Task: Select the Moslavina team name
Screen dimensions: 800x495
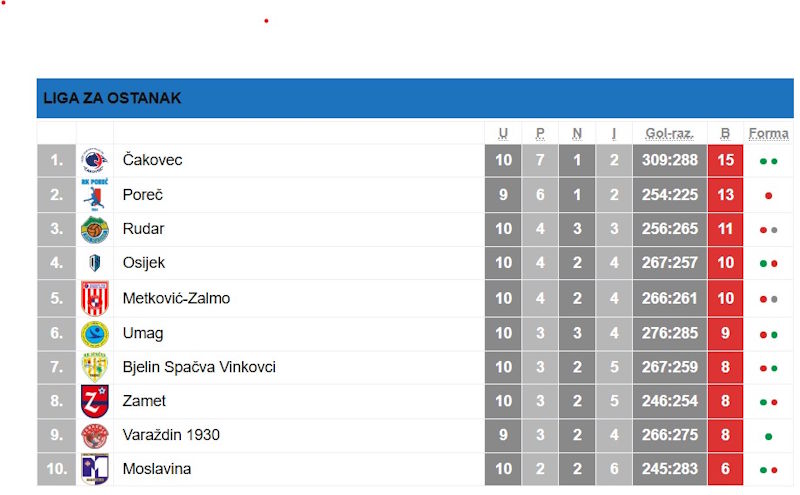Action: (x=157, y=469)
